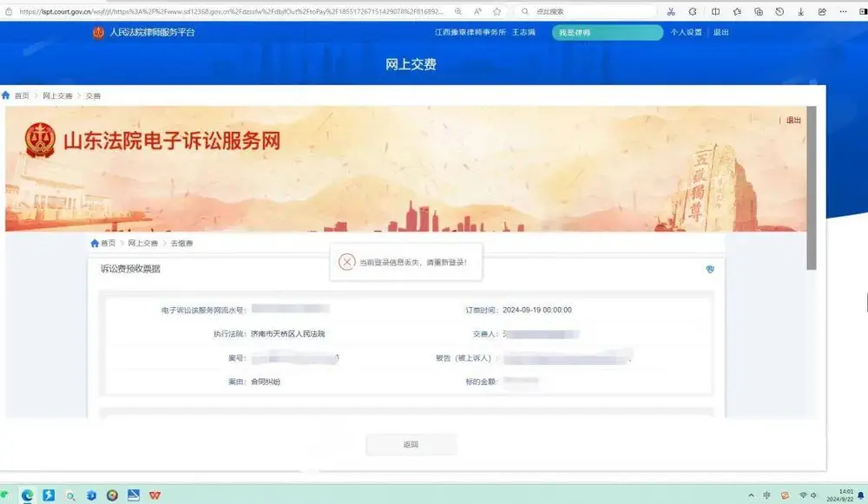Image resolution: width=868 pixels, height=504 pixels.
Task: Expand the system tray hidden icons chevron
Action: click(751, 495)
